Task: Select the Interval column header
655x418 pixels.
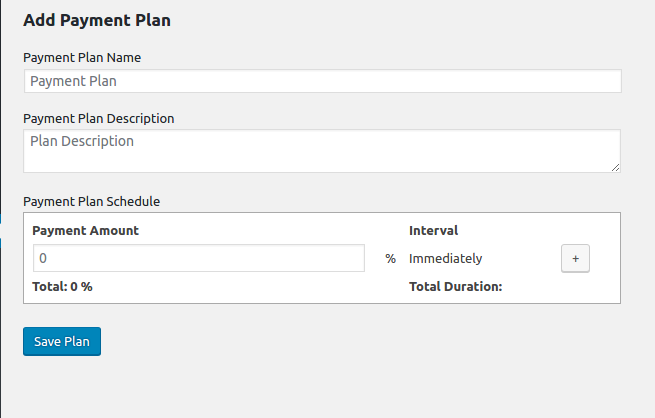Action: pyautogui.click(x=433, y=231)
